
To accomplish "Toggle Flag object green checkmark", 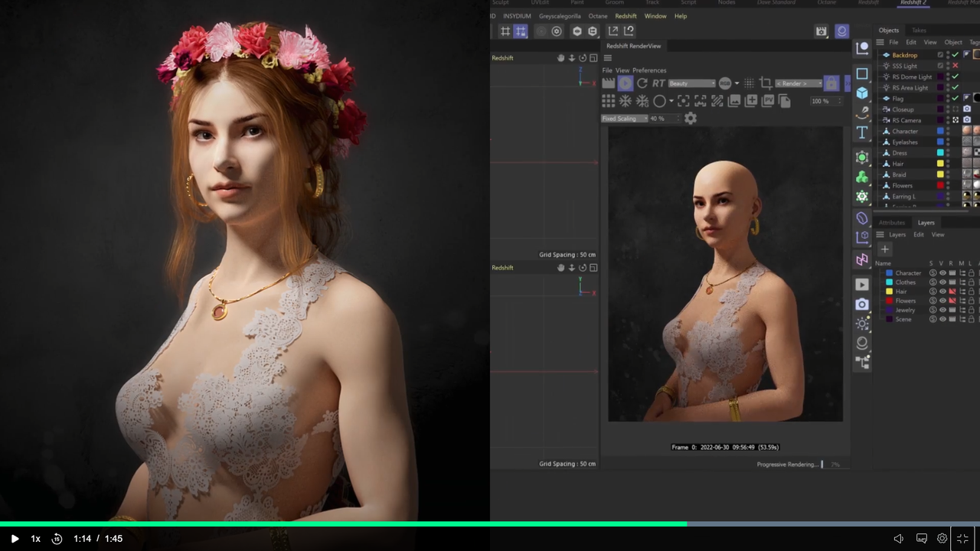I will click(955, 99).
